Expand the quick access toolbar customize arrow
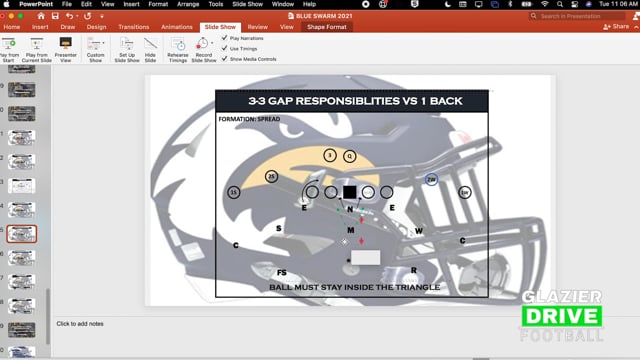The image size is (640, 360). pyautogui.click(x=102, y=16)
